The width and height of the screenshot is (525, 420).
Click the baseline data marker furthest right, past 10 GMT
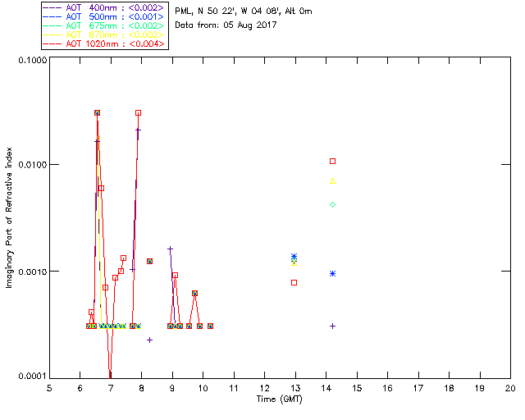click(x=210, y=326)
